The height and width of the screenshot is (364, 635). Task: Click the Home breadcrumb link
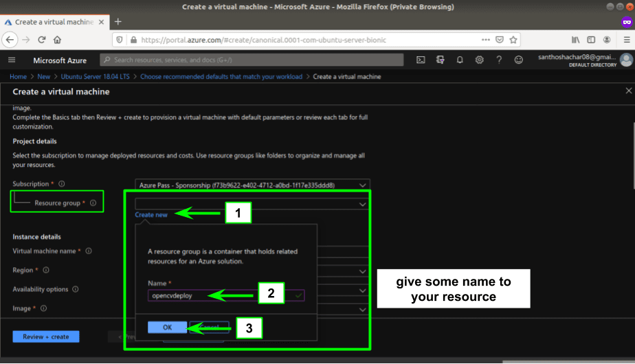coord(19,76)
